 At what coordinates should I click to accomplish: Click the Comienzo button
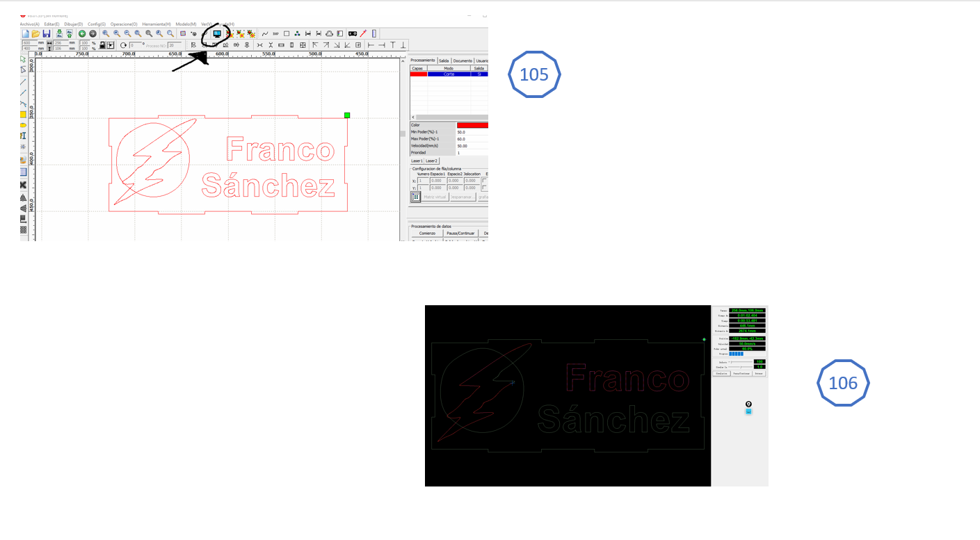[426, 234]
